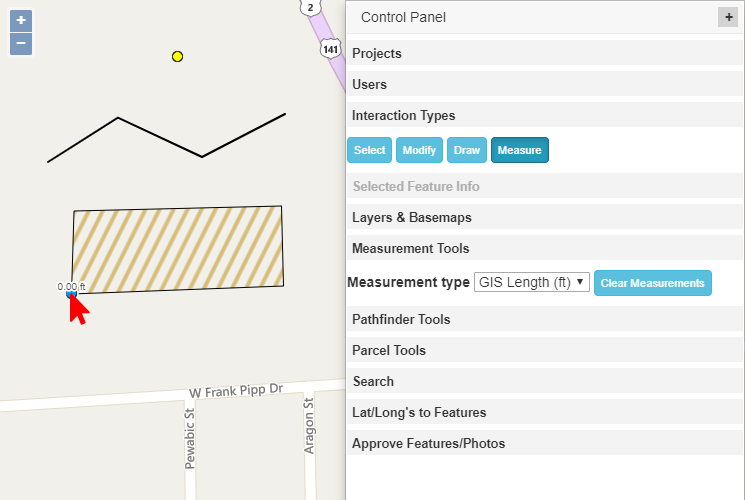Viewport: 745px width, 500px height.
Task: Toggle the Measure interaction button
Action: (519, 150)
